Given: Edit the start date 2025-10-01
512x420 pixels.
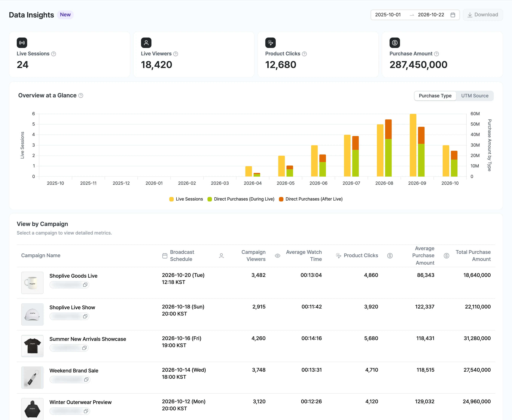Looking at the screenshot, I should [388, 15].
